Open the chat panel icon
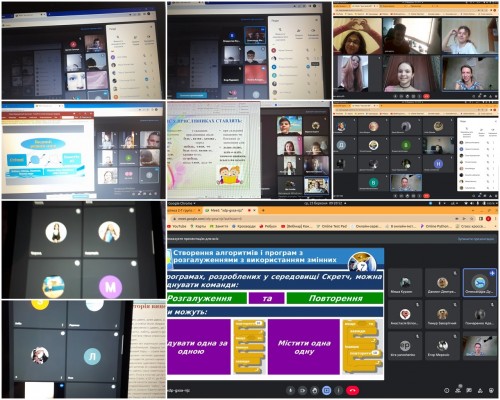500x400 pixels. 469,390
